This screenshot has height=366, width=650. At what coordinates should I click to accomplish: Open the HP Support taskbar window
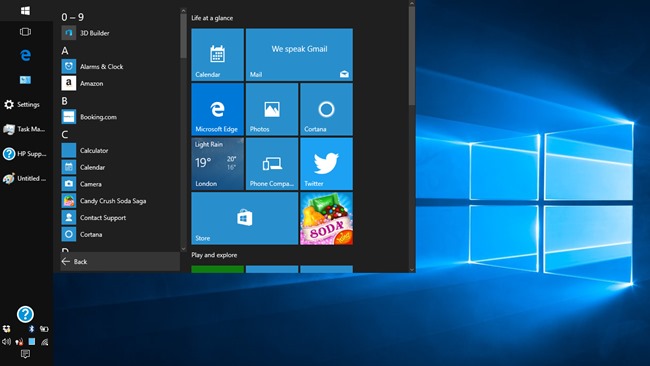pos(26,154)
